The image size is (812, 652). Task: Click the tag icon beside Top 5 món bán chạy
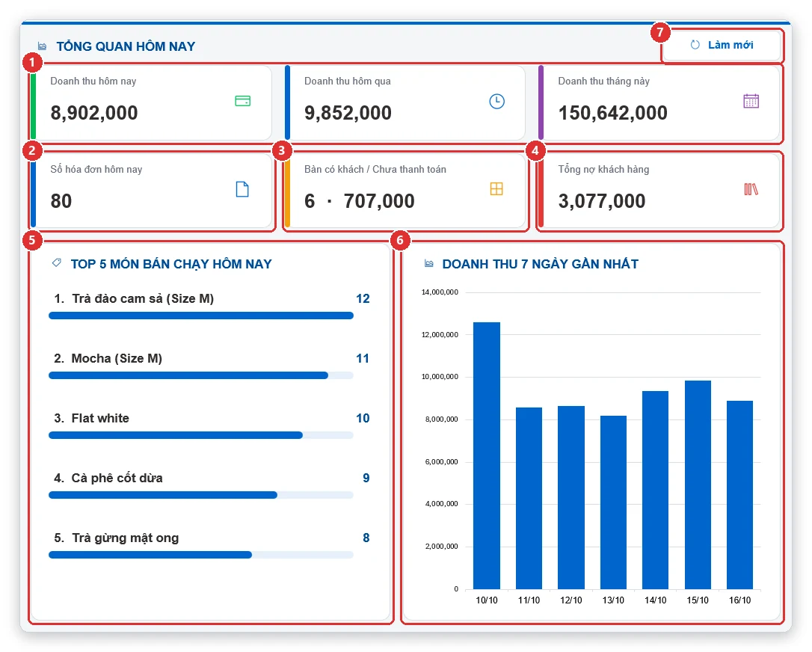[56, 263]
